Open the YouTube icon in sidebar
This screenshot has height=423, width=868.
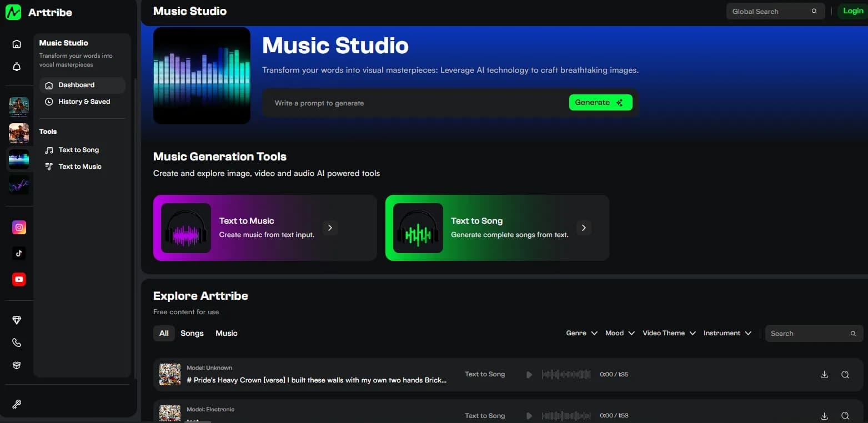[19, 279]
